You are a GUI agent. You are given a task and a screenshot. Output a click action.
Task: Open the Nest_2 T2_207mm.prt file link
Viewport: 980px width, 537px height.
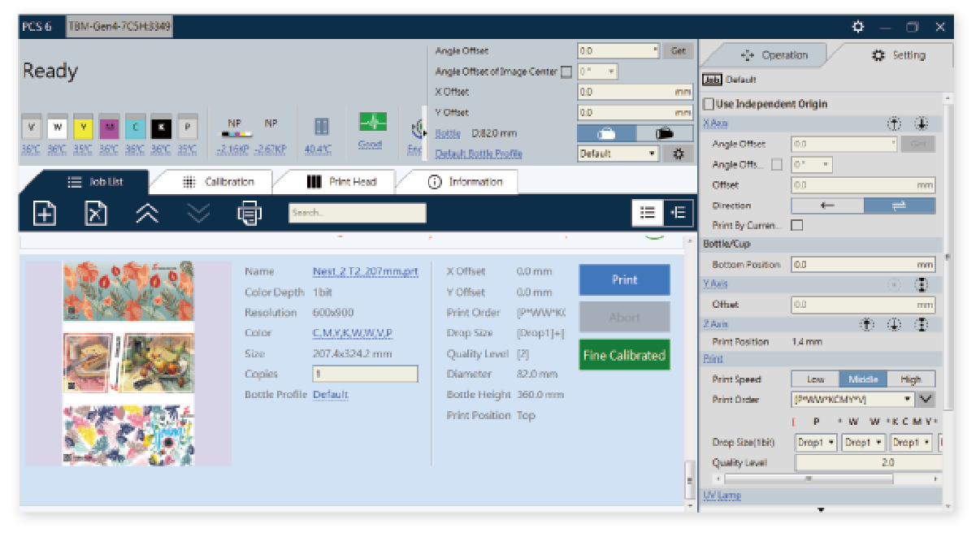(x=365, y=271)
